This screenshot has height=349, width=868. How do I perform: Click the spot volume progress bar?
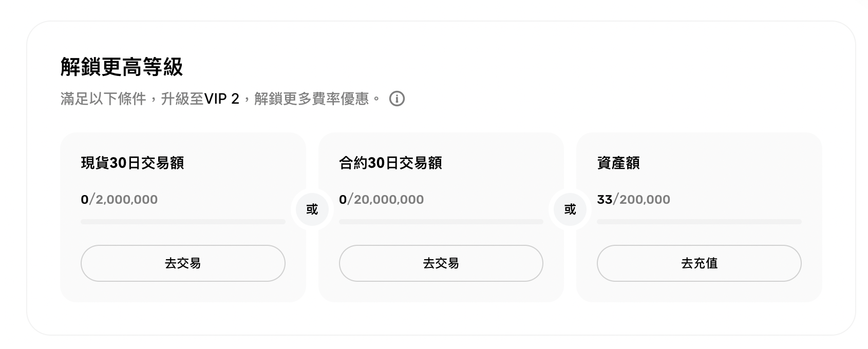pyautogui.click(x=182, y=222)
